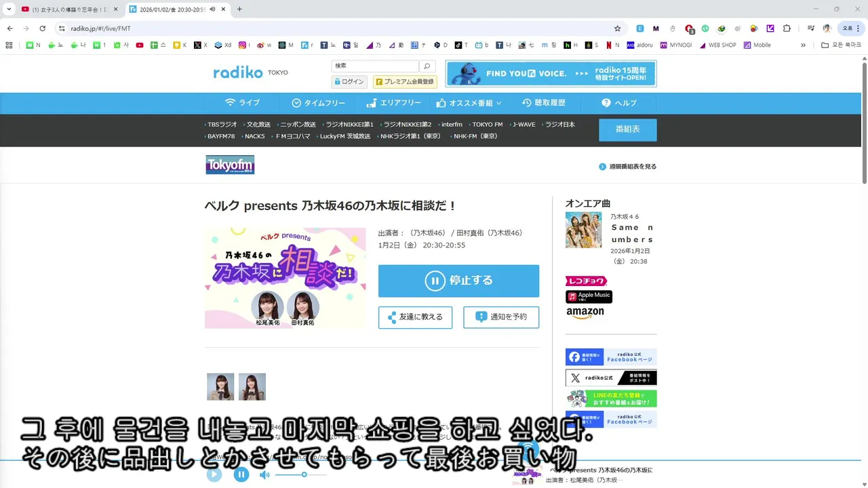Click the Apple Music badge
The height and width of the screenshot is (488, 868).
589,296
